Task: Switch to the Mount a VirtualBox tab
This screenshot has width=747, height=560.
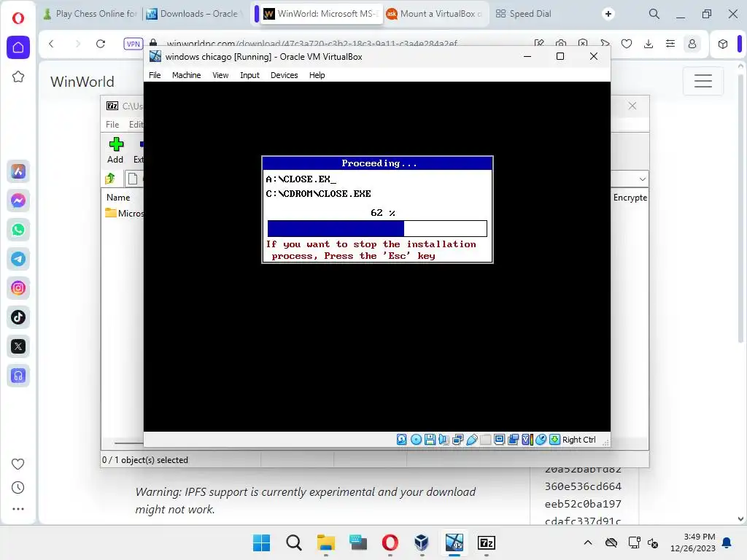Action: click(x=435, y=14)
